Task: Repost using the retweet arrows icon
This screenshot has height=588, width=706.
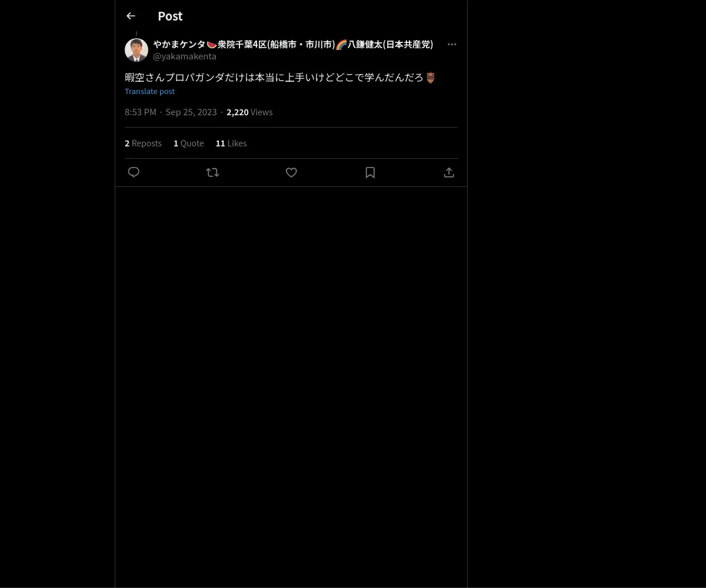Action: coord(212,172)
